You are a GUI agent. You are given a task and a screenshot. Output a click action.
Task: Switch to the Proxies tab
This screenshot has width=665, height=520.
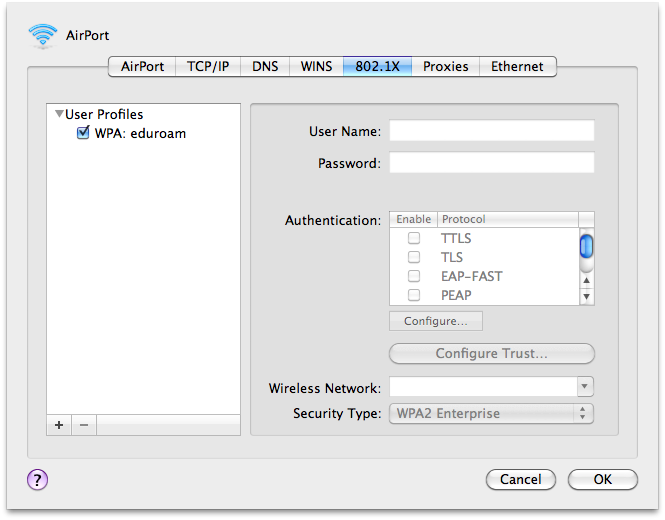(446, 67)
